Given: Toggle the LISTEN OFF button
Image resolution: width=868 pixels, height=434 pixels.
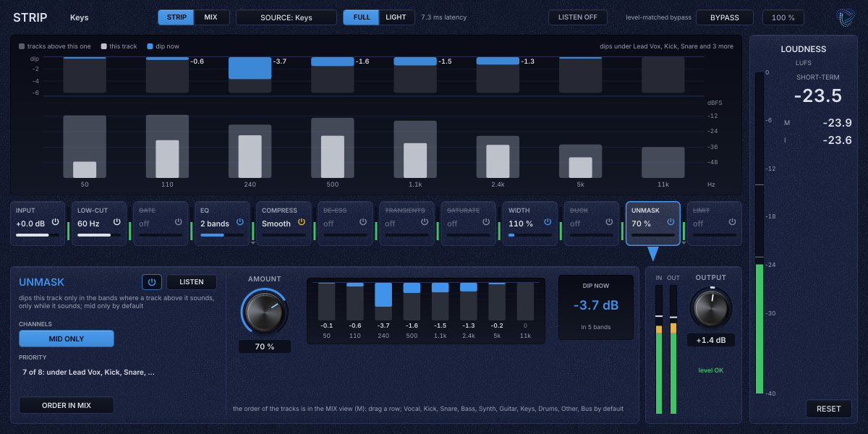Looking at the screenshot, I should pos(578,17).
